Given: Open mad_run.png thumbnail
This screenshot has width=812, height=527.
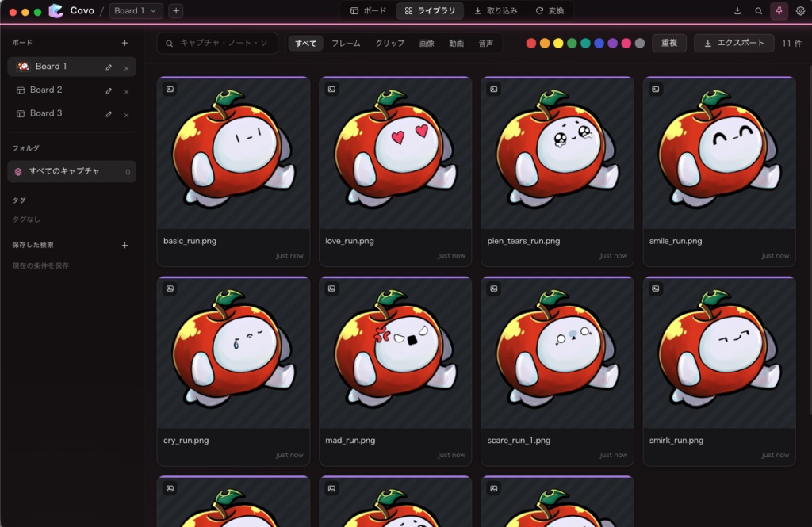Looking at the screenshot, I should coord(396,353).
